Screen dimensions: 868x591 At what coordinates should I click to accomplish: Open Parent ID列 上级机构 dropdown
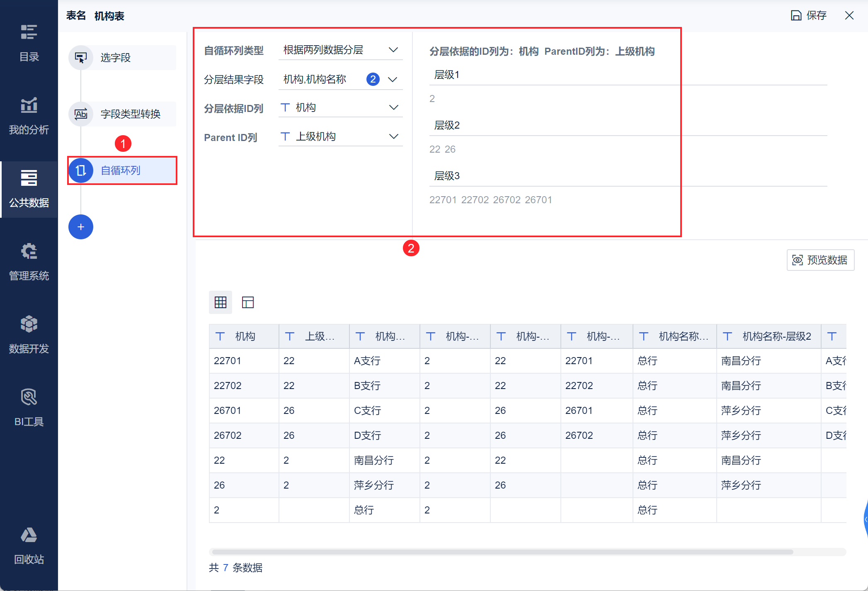click(x=340, y=136)
